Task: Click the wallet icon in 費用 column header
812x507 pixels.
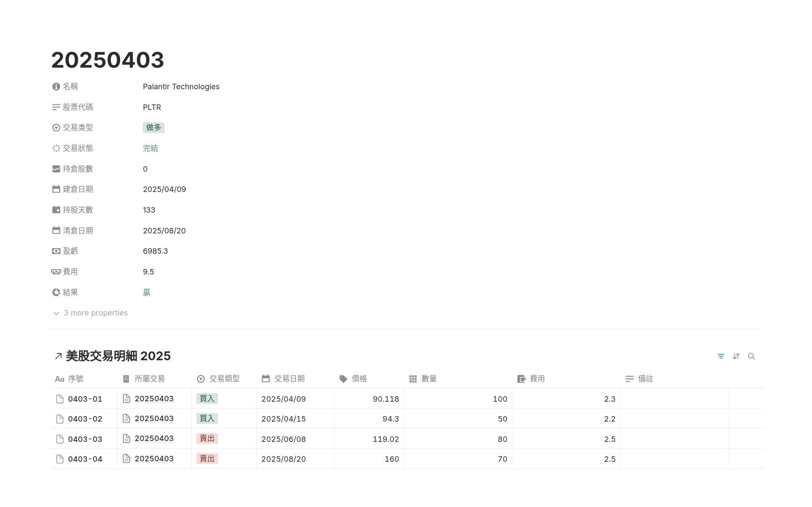Action: point(521,379)
